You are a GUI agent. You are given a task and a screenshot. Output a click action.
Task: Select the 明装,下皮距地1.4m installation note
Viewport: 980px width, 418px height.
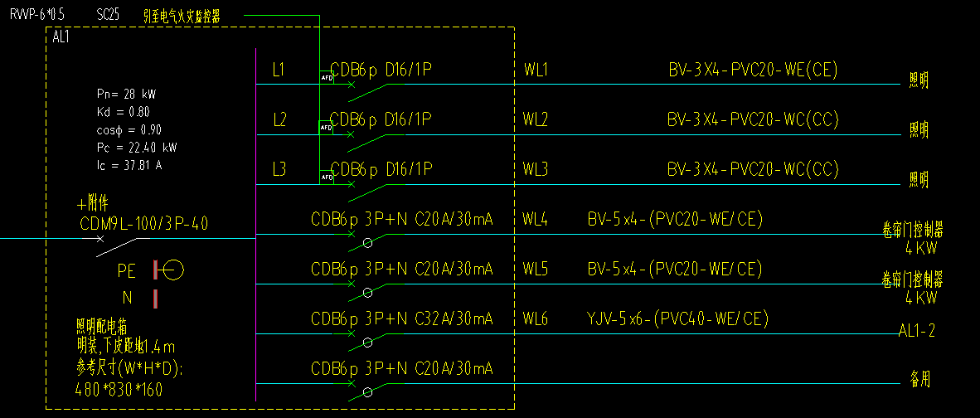point(126,345)
